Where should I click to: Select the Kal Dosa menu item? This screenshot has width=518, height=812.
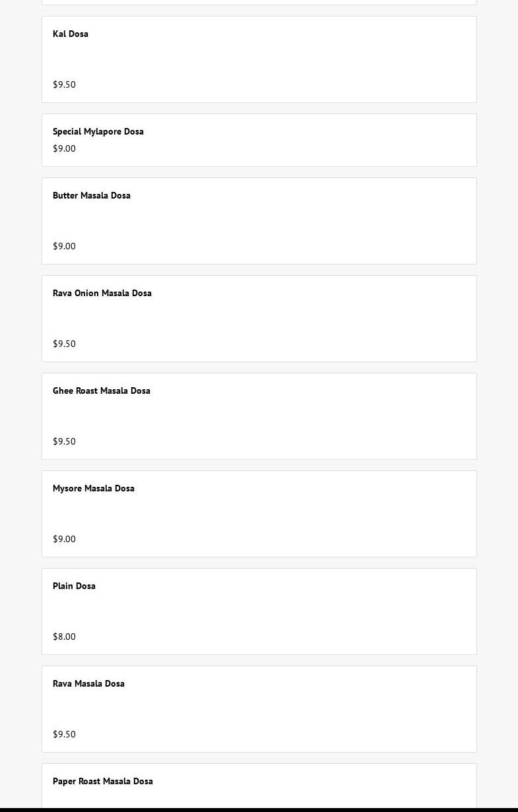click(71, 34)
